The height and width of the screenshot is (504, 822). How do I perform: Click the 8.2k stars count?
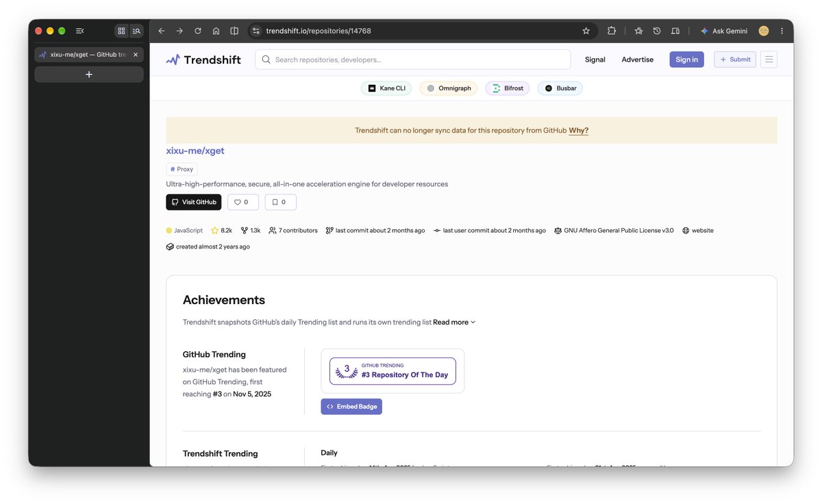click(222, 231)
